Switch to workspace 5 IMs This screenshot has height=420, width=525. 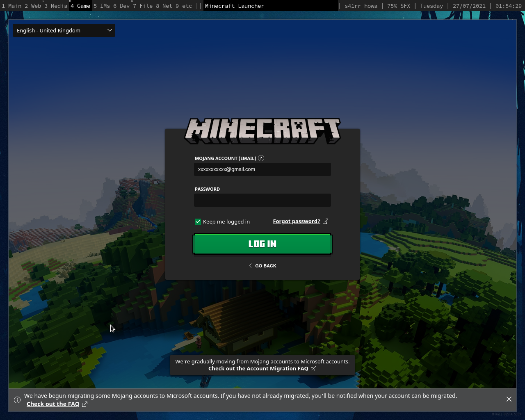102,6
